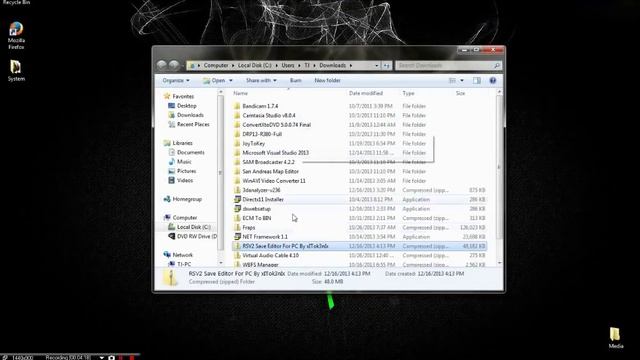Select the dxwebsetup application icon
Screen dimensions: 640x360
point(237,209)
